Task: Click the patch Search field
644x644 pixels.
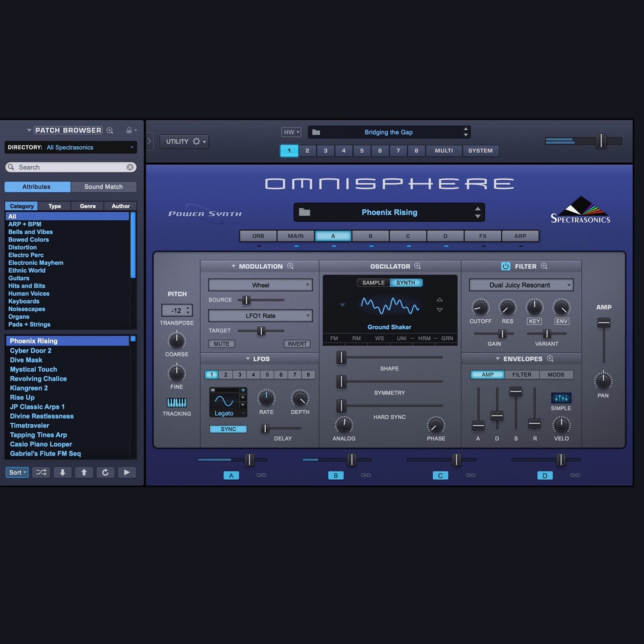Action: tap(71, 167)
